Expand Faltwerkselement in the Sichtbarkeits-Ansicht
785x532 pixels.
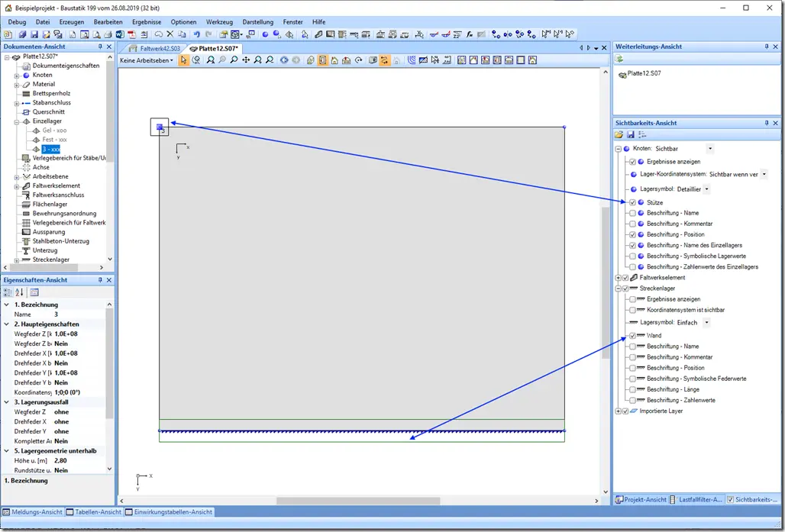pyautogui.click(x=619, y=278)
